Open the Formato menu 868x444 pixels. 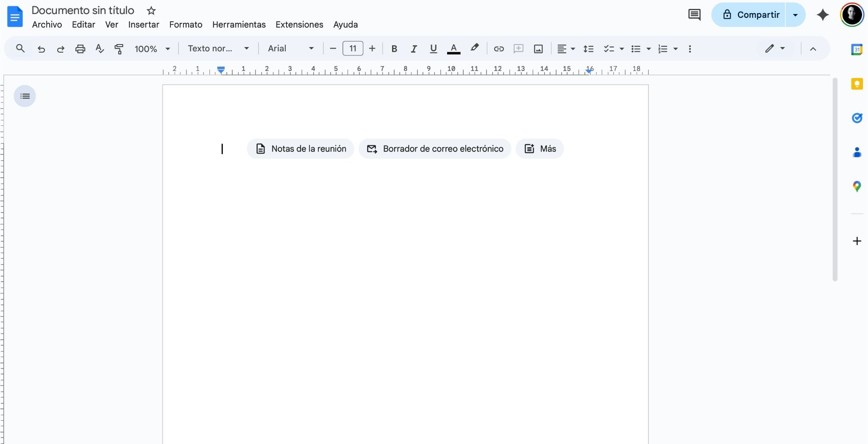pyautogui.click(x=186, y=25)
